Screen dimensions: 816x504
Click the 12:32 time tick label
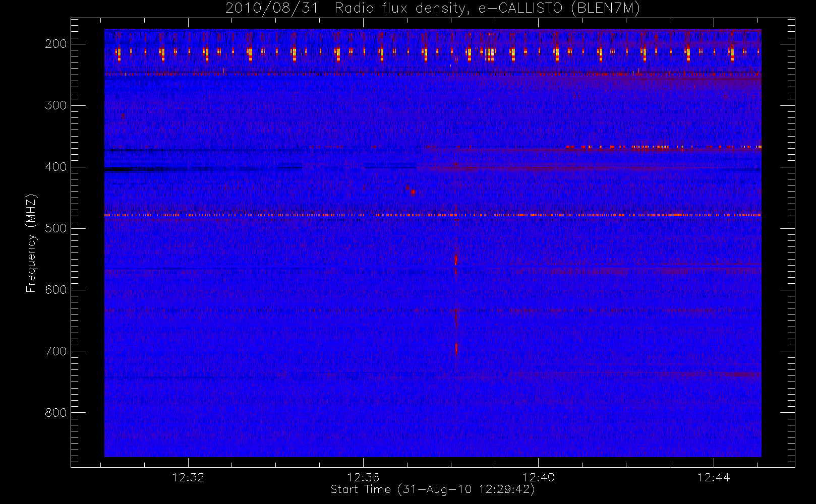click(x=188, y=477)
